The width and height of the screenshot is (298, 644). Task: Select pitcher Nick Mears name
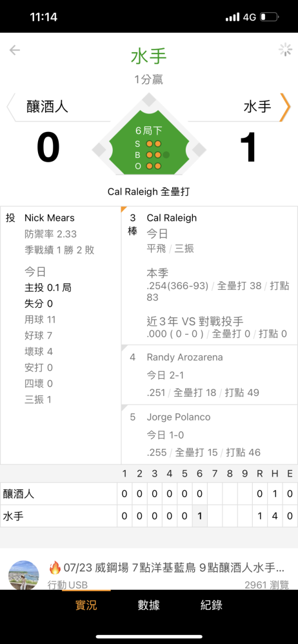pyautogui.click(x=50, y=218)
